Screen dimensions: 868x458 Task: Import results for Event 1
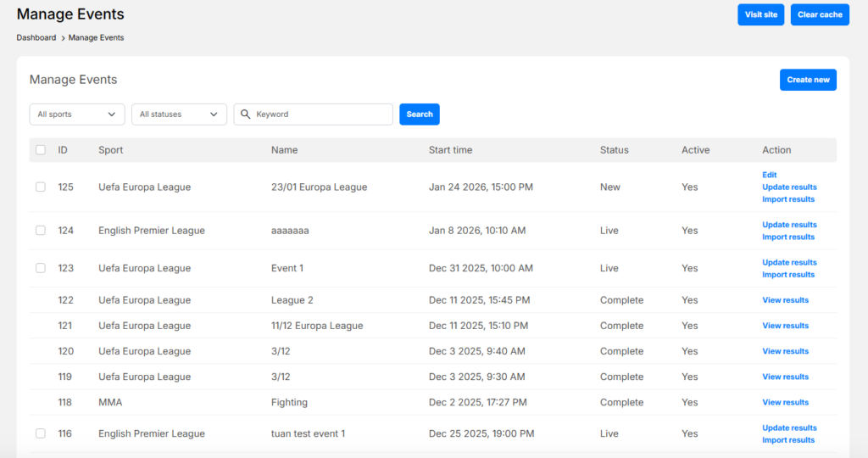click(x=788, y=275)
